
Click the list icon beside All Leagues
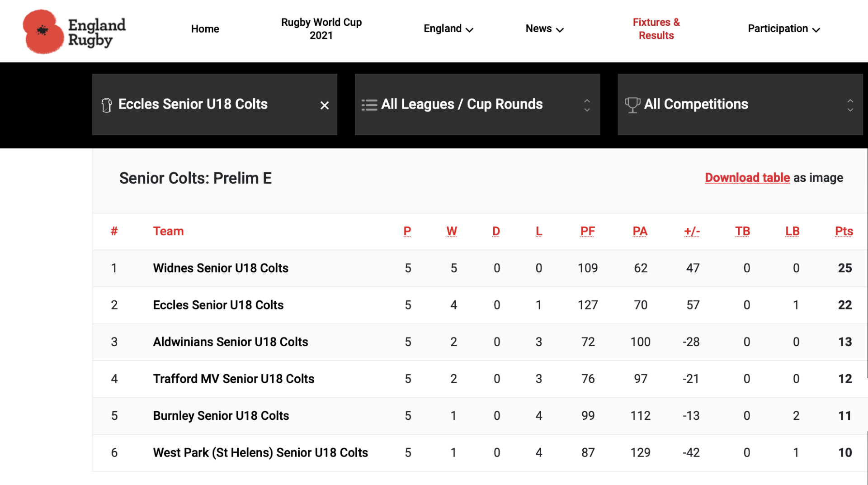point(369,105)
